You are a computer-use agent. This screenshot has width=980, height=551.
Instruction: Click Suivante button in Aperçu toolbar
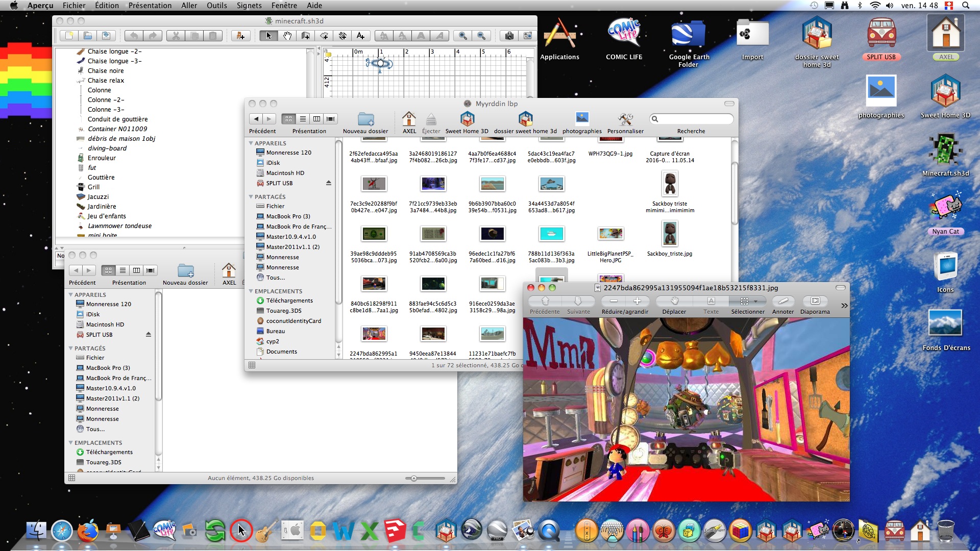coord(578,301)
